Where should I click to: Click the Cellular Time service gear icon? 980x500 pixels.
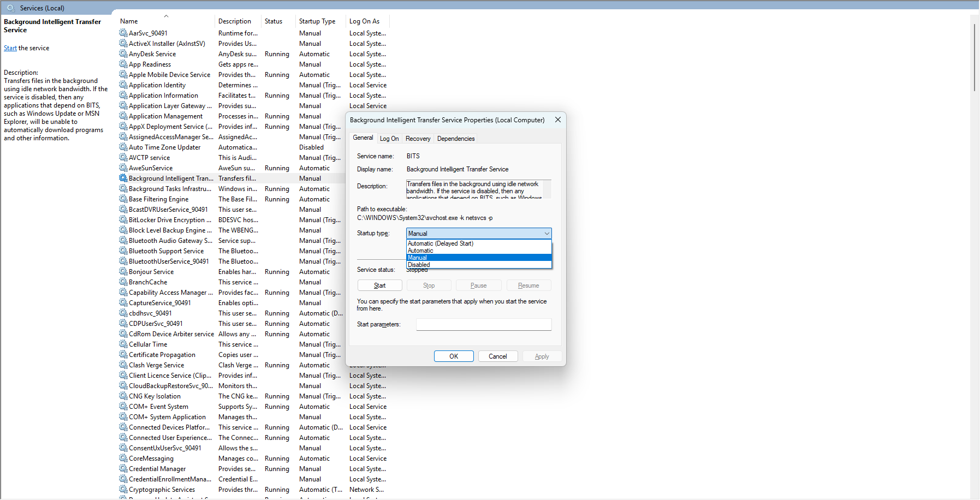[x=123, y=344]
